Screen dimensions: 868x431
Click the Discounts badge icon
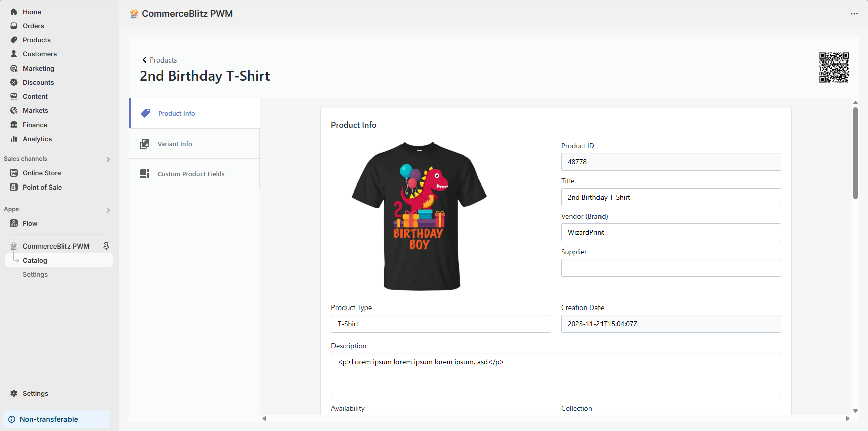click(14, 82)
